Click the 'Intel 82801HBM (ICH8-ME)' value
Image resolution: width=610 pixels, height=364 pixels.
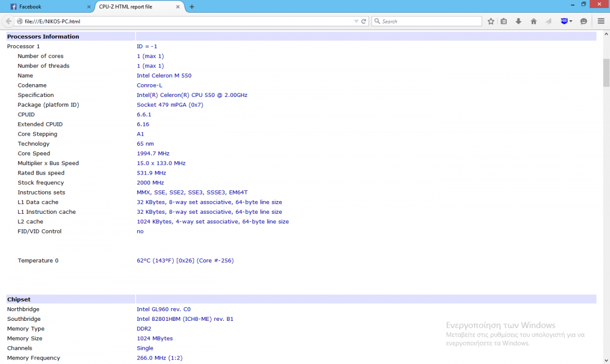[185, 319]
